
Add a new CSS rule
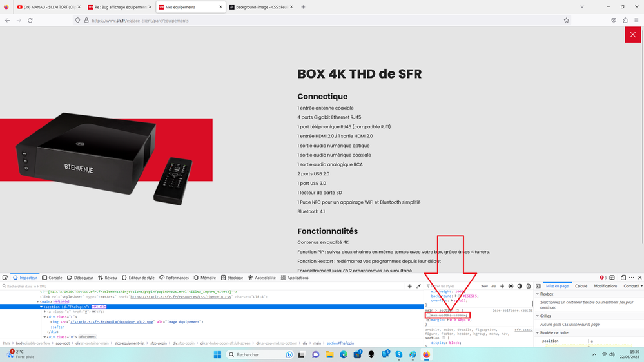[502, 286]
